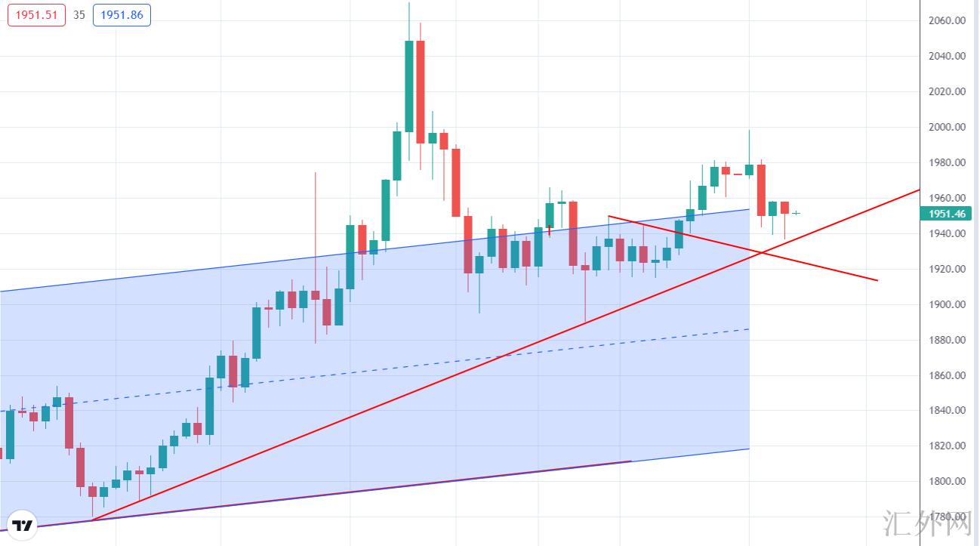Click the red 1951.51 sell price button
Viewport: 980px width, 546px height.
click(36, 15)
